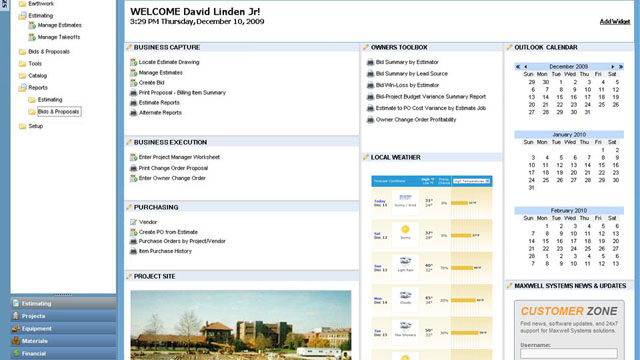
Task: Click Manage Estimates icon in sidebar tree
Action: (x=32, y=25)
